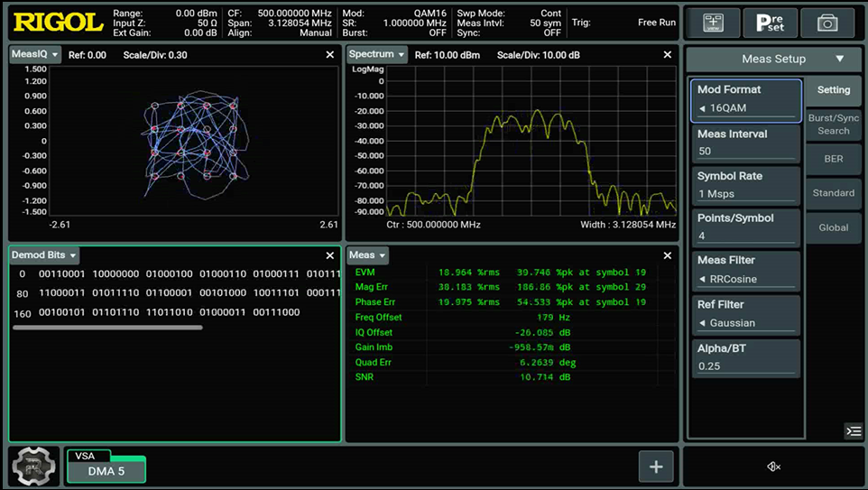868x490 pixels.
Task: Switch to the Standard tab
Action: pyautogui.click(x=833, y=193)
